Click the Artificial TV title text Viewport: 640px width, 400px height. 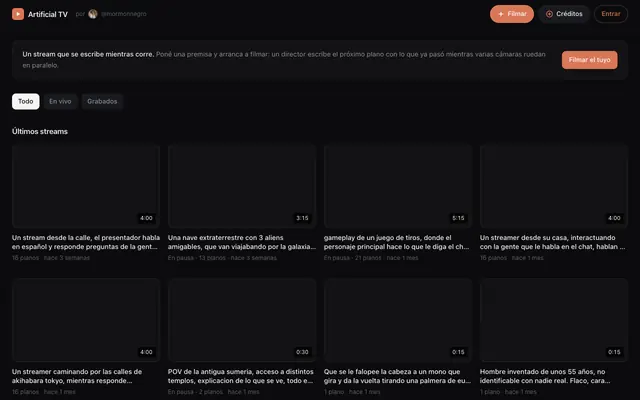click(x=48, y=14)
